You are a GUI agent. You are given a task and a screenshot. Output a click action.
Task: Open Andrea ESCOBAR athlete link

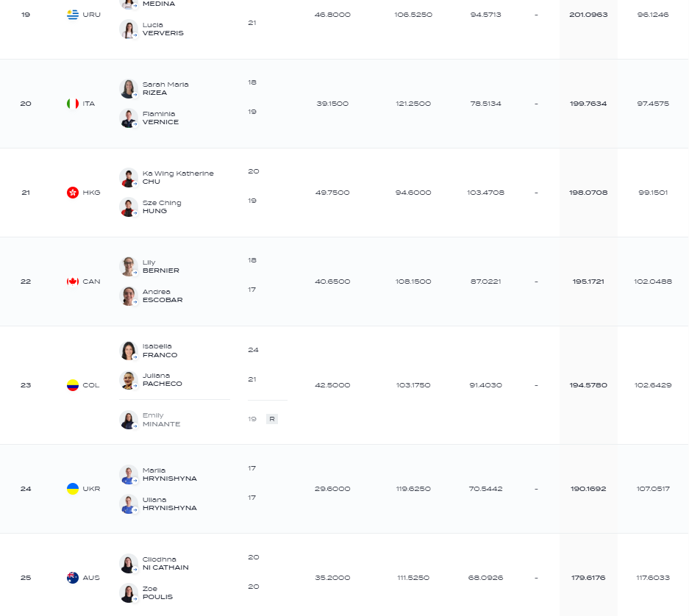tap(163, 296)
